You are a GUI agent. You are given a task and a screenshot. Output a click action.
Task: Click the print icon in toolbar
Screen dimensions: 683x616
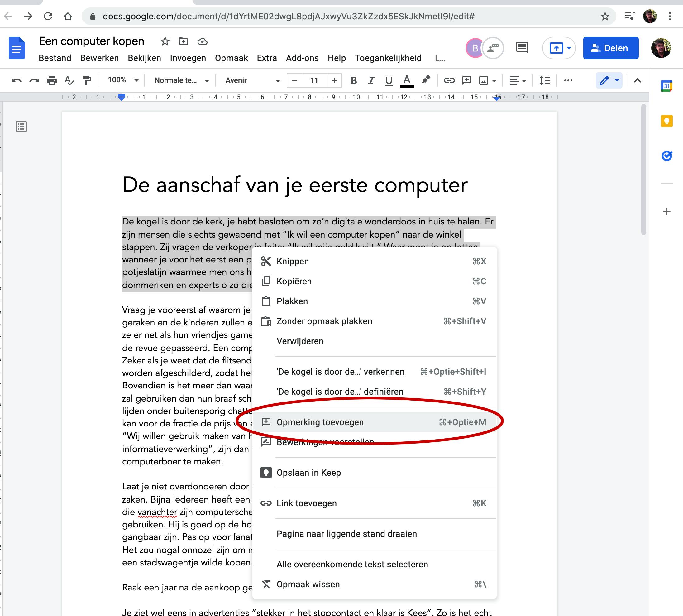pos(51,80)
